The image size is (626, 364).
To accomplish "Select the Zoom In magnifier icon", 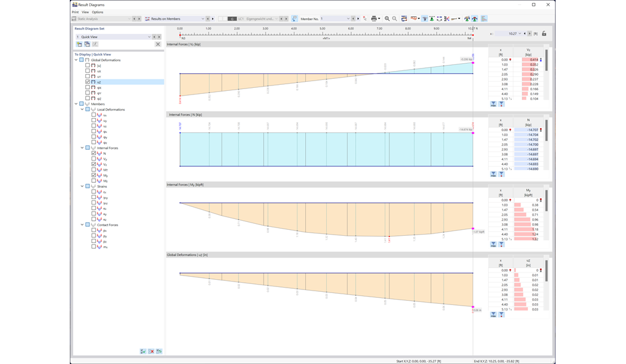I will pyautogui.click(x=387, y=19).
